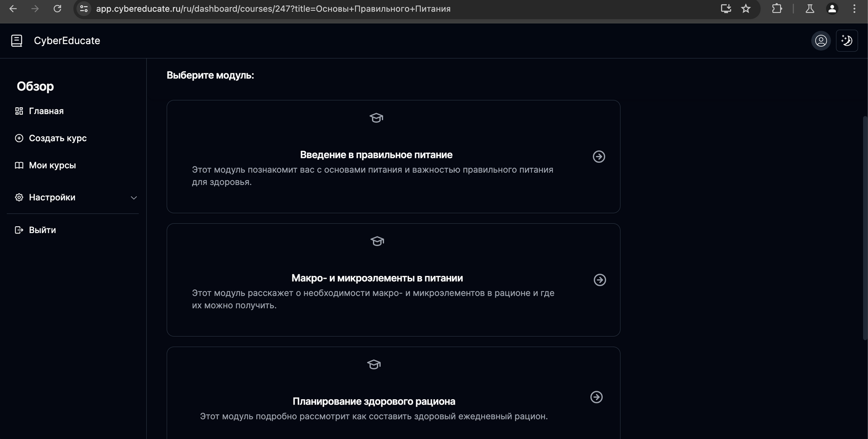Click the page vertical scrollbar
This screenshot has height=439, width=868.
pos(865,228)
